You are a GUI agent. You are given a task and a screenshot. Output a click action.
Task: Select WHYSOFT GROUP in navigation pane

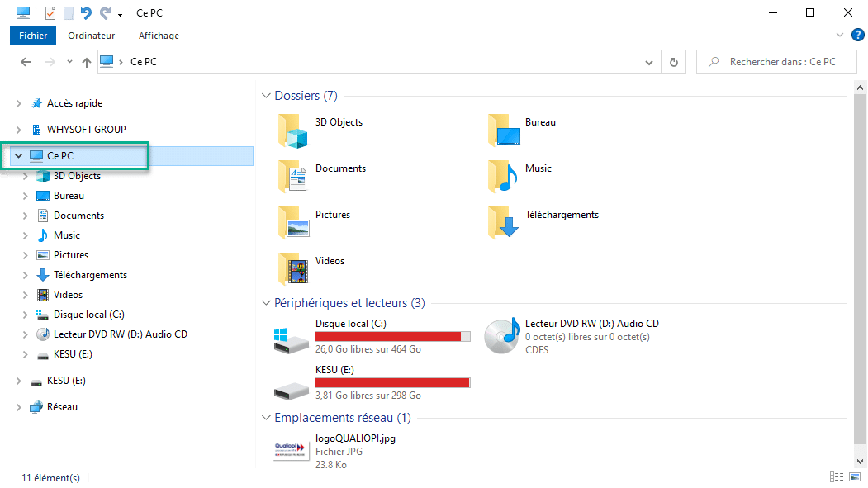86,130
